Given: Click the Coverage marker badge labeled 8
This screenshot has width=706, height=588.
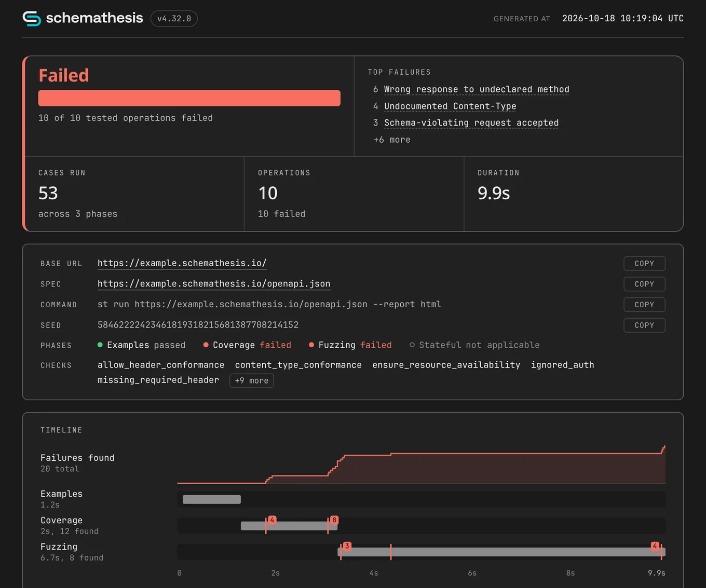Looking at the screenshot, I should pyautogui.click(x=334, y=520).
